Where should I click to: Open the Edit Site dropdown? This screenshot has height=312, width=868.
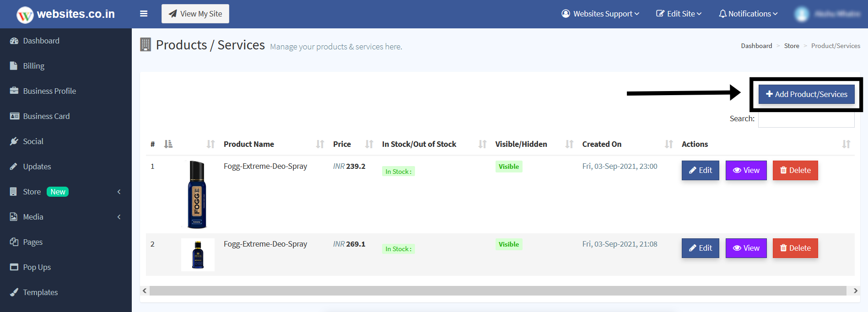pos(679,14)
